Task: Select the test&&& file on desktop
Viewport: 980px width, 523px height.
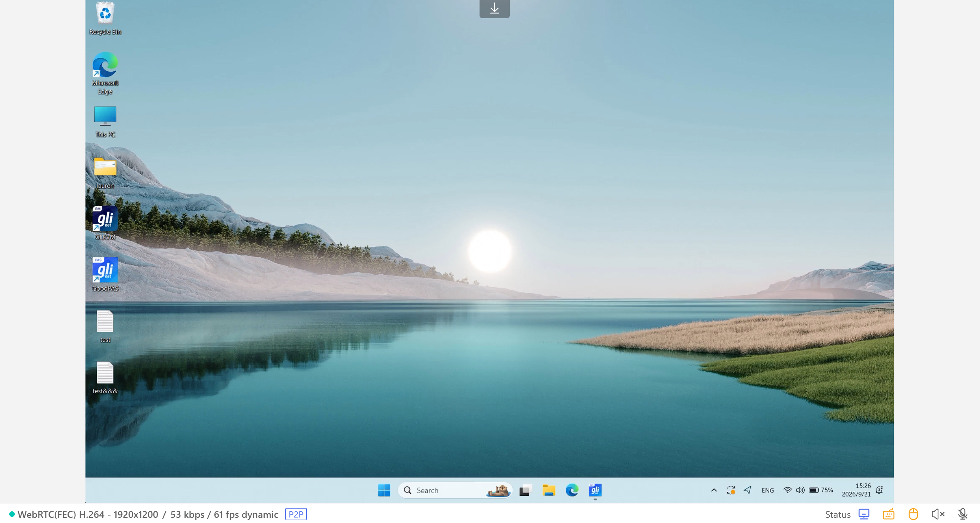Action: point(105,378)
